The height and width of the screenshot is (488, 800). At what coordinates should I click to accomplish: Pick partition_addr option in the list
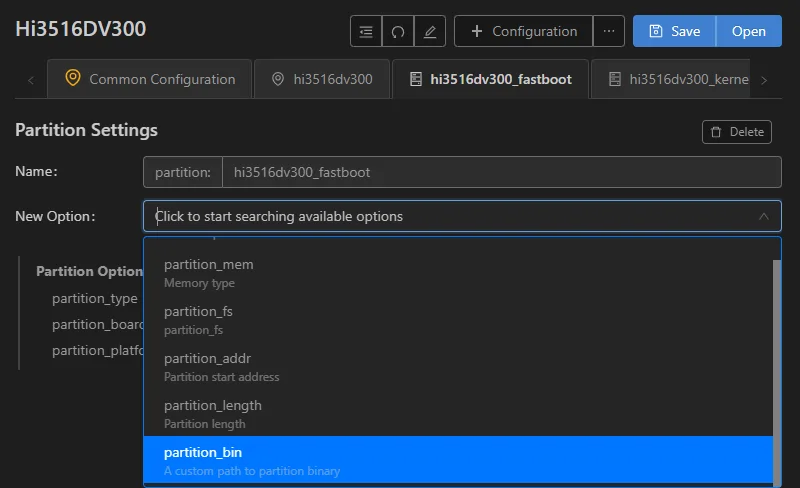coord(458,367)
